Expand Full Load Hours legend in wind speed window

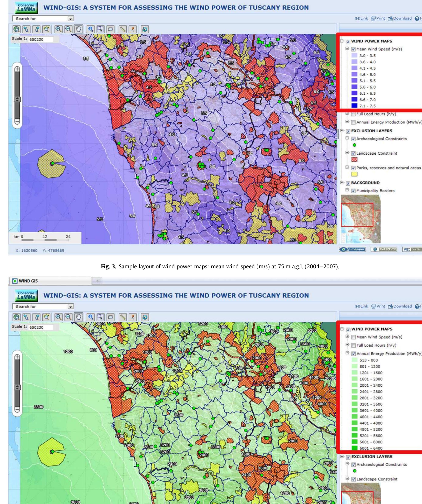point(347,114)
